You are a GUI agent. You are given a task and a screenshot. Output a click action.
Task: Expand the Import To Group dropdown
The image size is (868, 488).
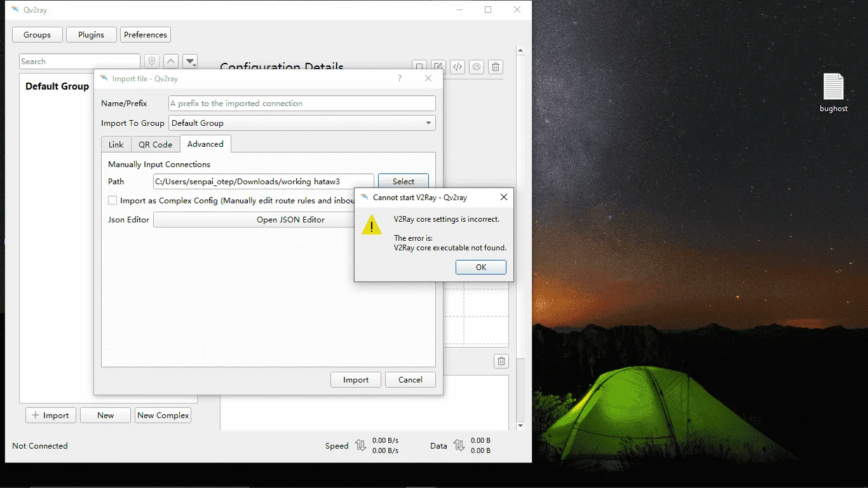tap(302, 123)
